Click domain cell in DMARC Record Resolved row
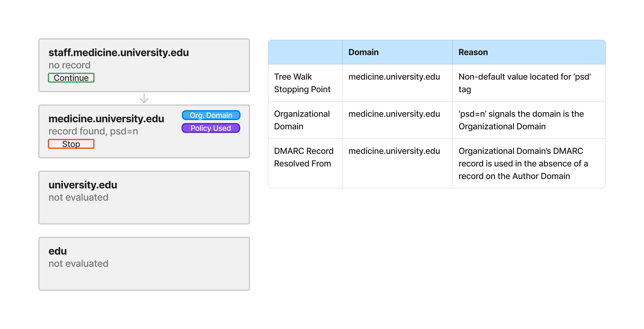The height and width of the screenshot is (329, 644). 397,163
